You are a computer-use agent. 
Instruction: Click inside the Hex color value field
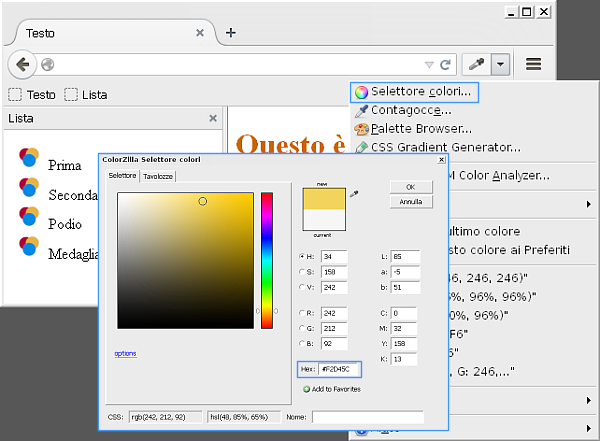(340, 369)
